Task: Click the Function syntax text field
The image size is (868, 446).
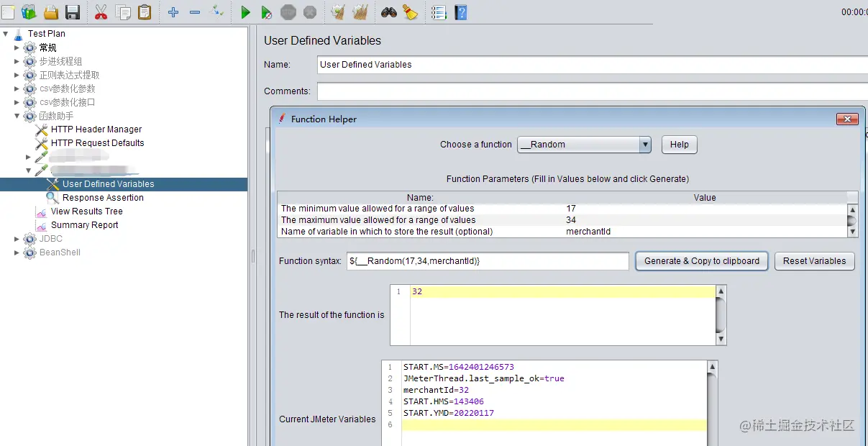Action: pyautogui.click(x=488, y=261)
